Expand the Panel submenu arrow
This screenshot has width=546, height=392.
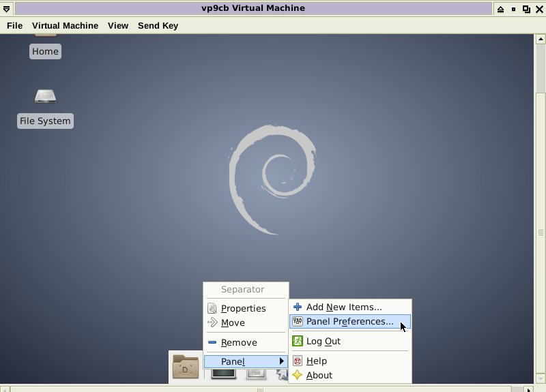coord(281,361)
